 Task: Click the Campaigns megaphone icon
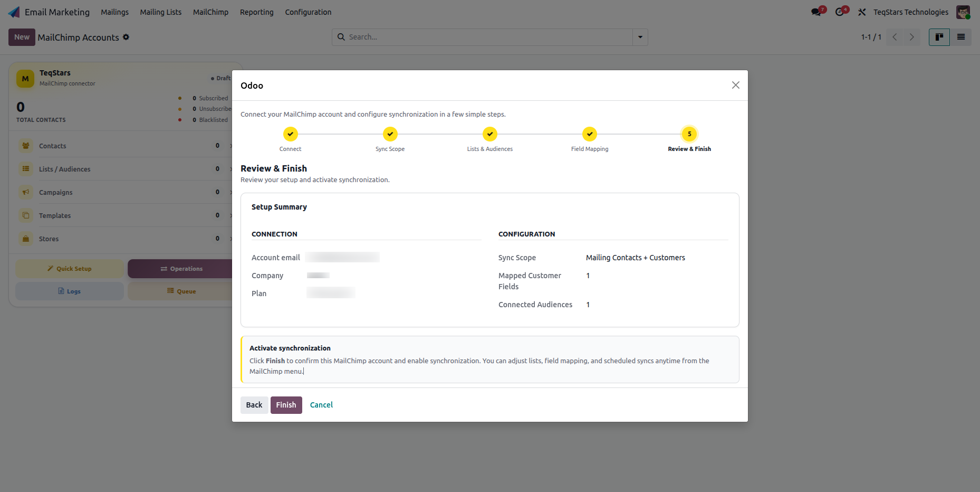[x=26, y=192]
